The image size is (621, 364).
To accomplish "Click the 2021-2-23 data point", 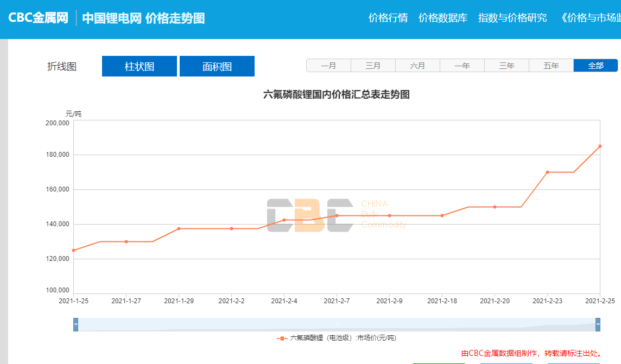I will tap(548, 172).
